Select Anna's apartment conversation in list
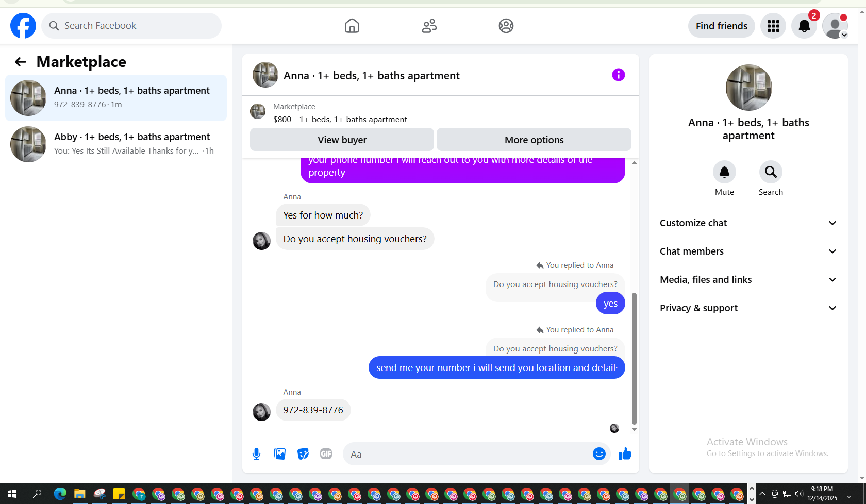Image resolution: width=866 pixels, height=504 pixels. [x=116, y=98]
